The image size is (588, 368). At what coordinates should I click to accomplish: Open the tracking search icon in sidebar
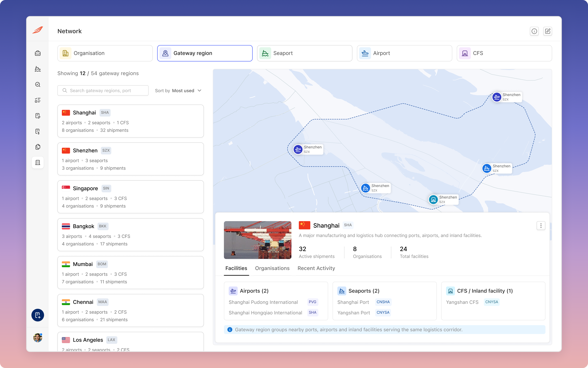[38, 84]
